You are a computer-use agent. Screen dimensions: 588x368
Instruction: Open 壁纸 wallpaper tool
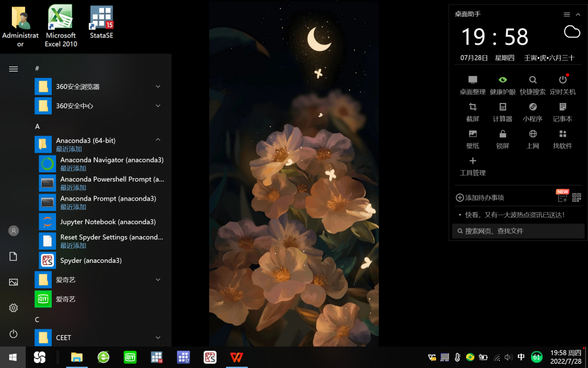point(473,140)
